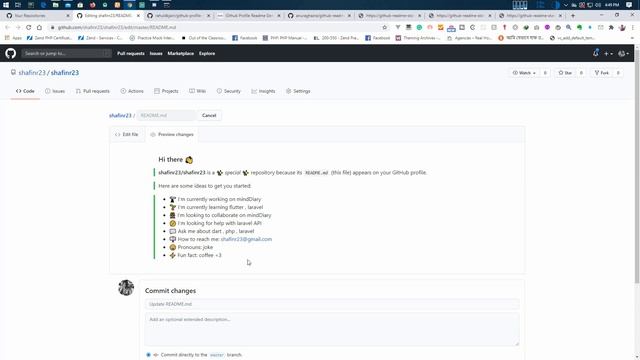
Task: Select the Code tab
Action: coord(25,91)
